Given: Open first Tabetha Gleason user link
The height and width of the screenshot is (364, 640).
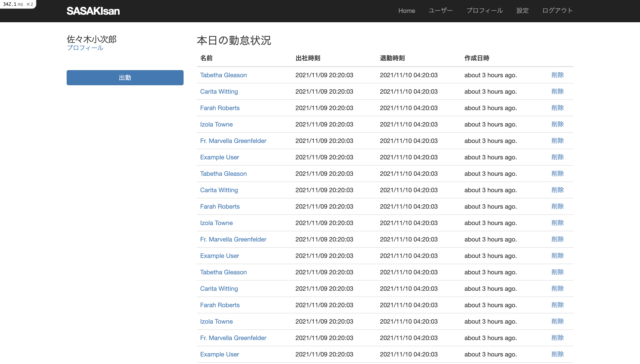Looking at the screenshot, I should [x=223, y=75].
